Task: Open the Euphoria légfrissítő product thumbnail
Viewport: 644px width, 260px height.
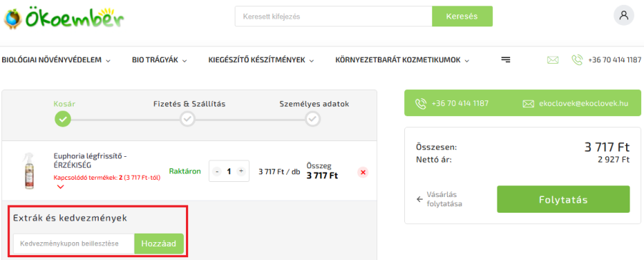Action: [29, 171]
